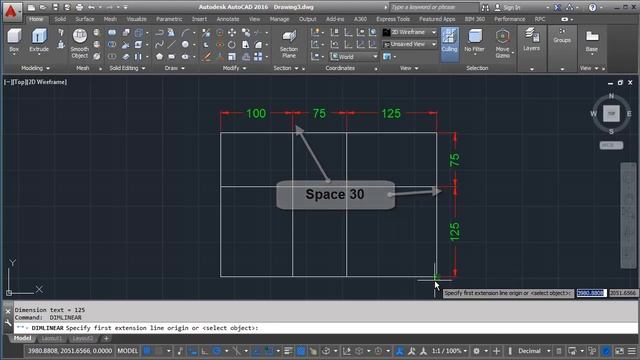Switch to the Layout1 tab
This screenshot has height=360, width=640.
[x=51, y=338]
